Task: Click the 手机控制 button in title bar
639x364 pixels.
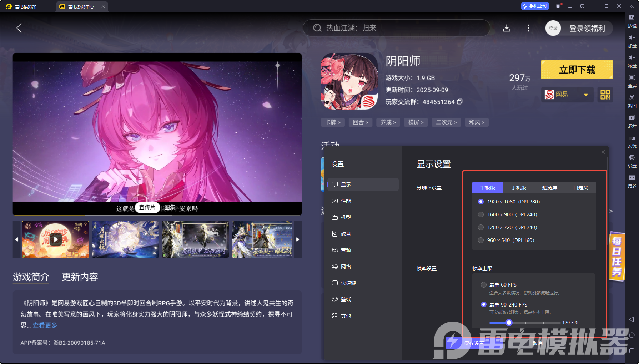Action: [535, 6]
